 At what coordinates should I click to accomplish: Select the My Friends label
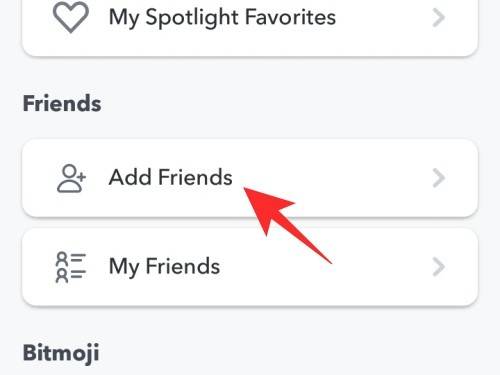pyautogui.click(x=164, y=267)
